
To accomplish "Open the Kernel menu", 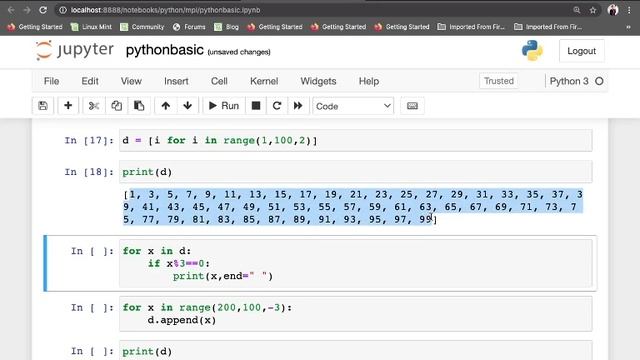I will pyautogui.click(x=264, y=81).
